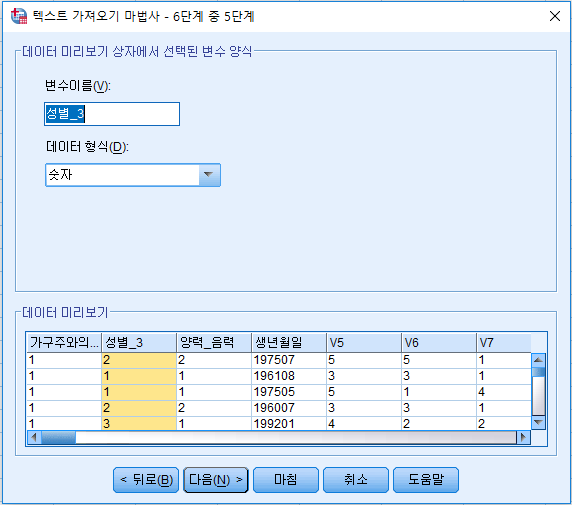Click the Text Import Wizard title icon
This screenshot has height=505, width=572.
coord(19,16)
